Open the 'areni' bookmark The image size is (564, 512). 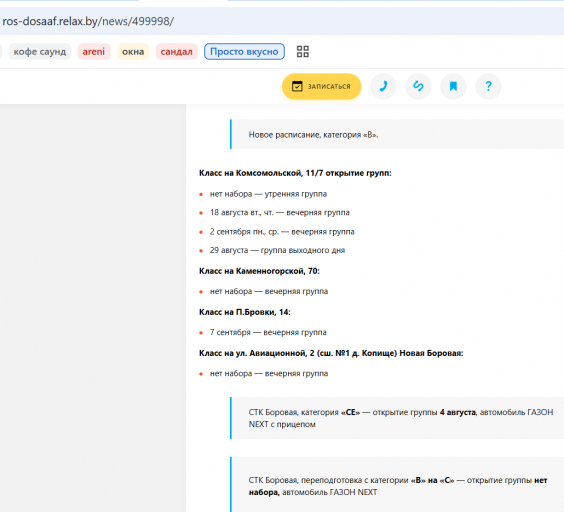[94, 51]
